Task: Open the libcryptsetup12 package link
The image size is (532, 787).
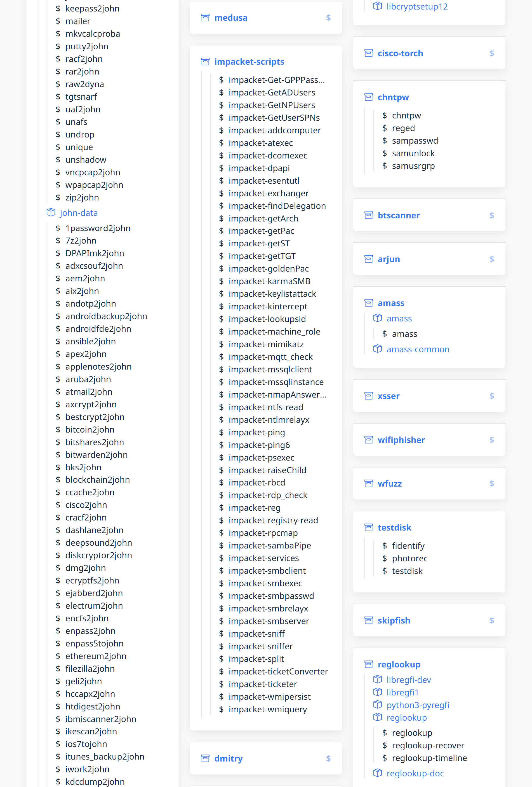Action: [x=417, y=6]
